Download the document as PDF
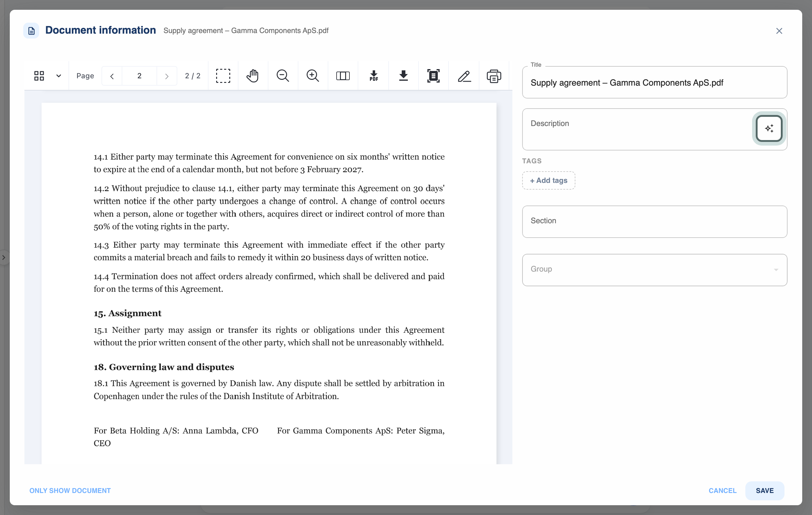 click(x=374, y=76)
